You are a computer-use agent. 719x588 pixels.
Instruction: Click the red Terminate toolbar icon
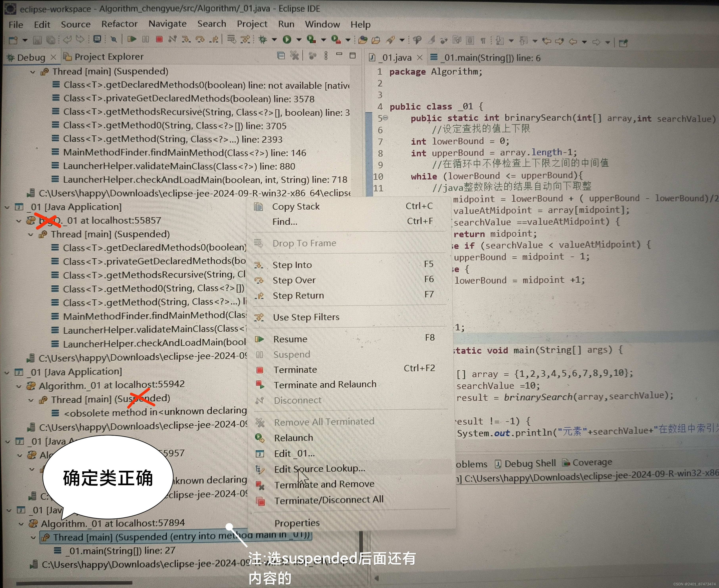click(x=159, y=40)
